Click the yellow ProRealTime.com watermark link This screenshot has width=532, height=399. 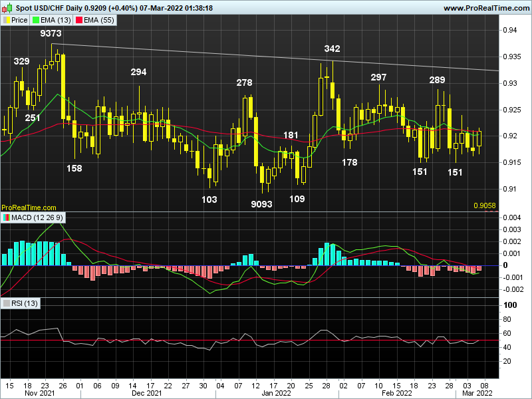(x=29, y=207)
